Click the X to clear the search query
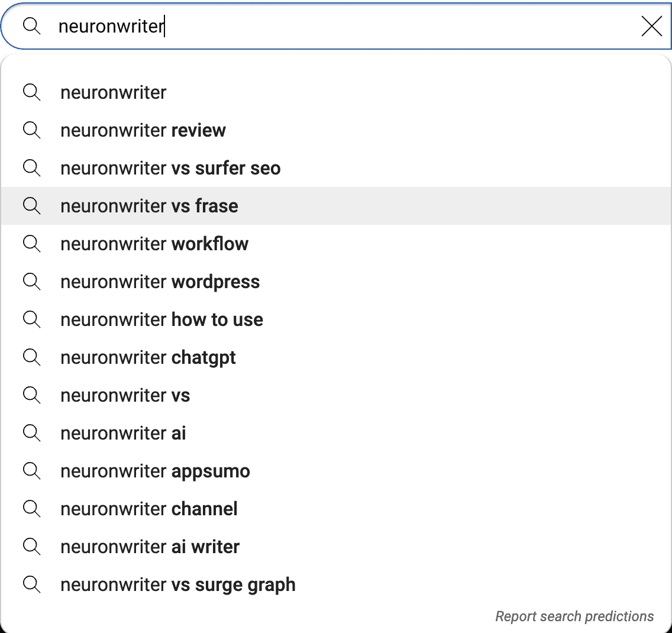Viewport: 672px width, 633px height. coord(651,26)
